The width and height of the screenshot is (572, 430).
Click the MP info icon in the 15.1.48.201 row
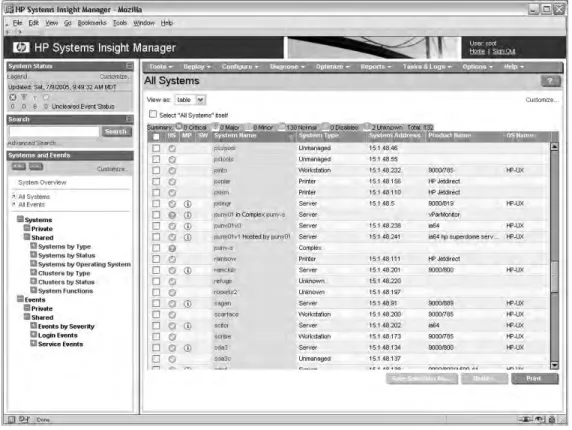point(188,270)
